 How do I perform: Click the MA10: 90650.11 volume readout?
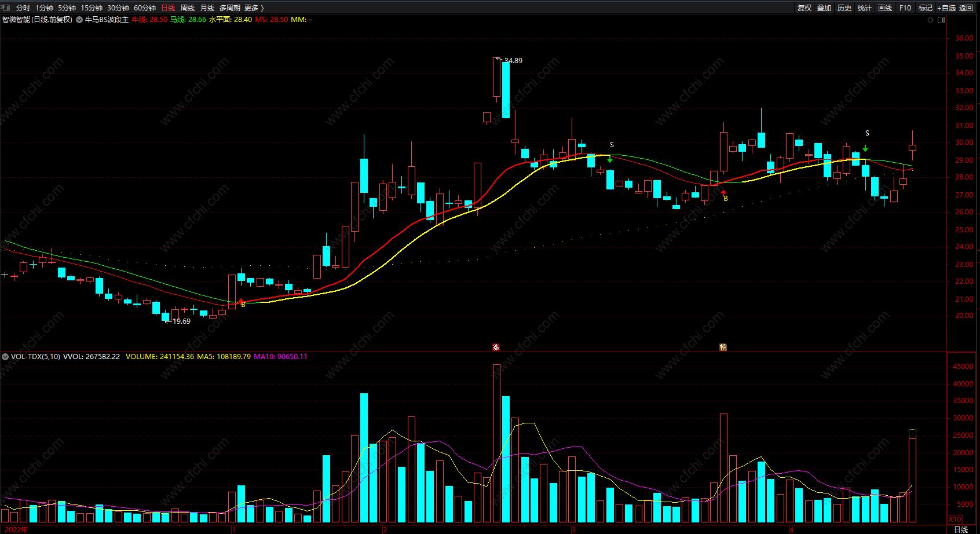pyautogui.click(x=281, y=357)
